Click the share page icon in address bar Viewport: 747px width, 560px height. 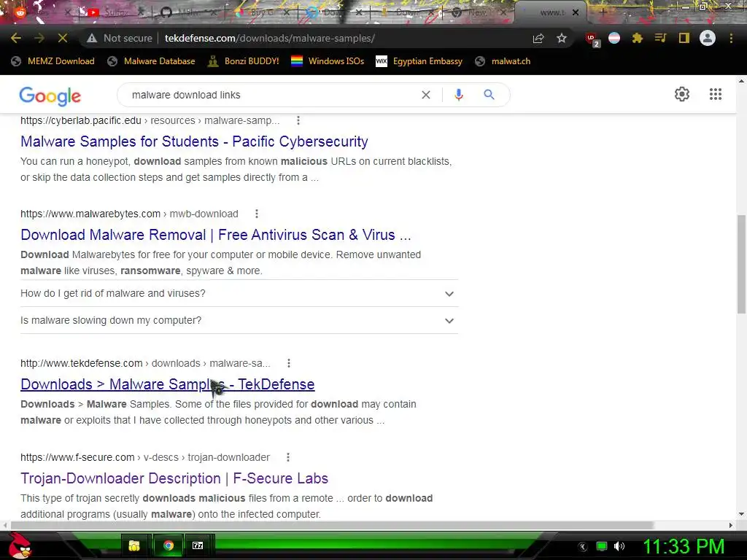coord(538,38)
